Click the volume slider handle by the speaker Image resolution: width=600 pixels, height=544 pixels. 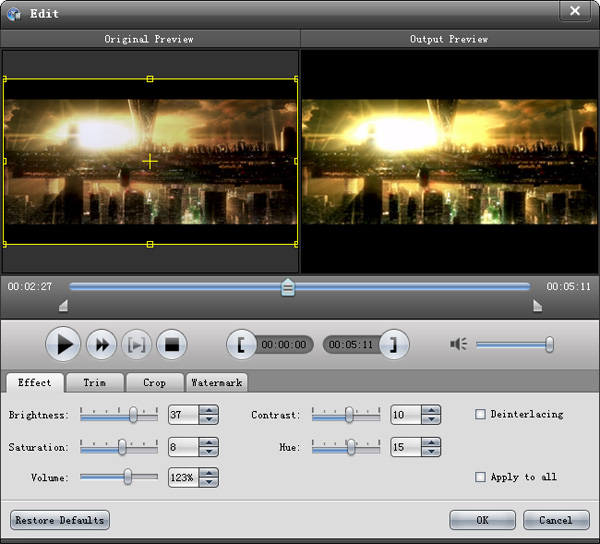coord(549,344)
